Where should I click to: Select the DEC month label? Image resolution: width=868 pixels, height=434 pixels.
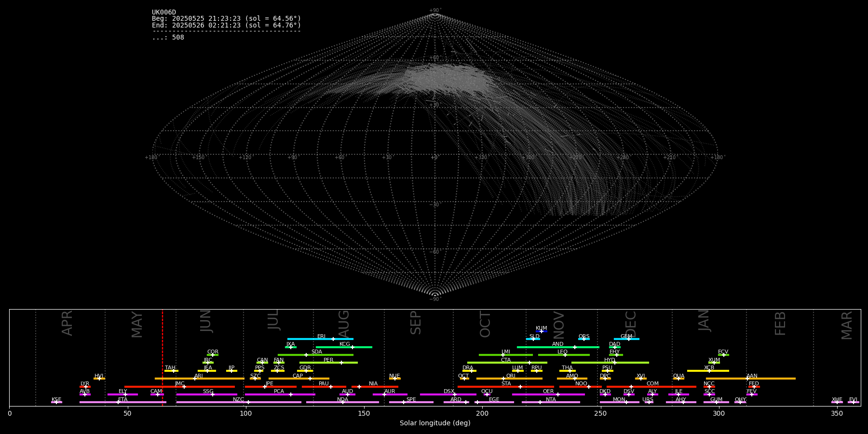pyautogui.click(x=631, y=325)
